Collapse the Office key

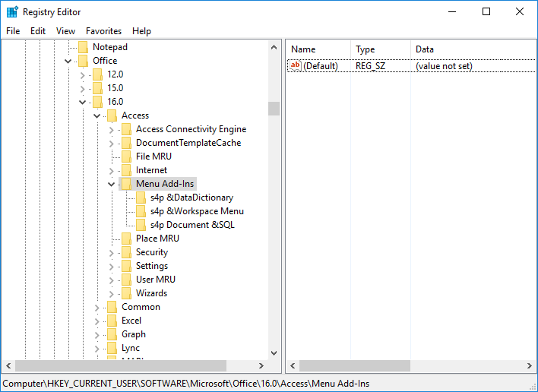pyautogui.click(x=68, y=62)
